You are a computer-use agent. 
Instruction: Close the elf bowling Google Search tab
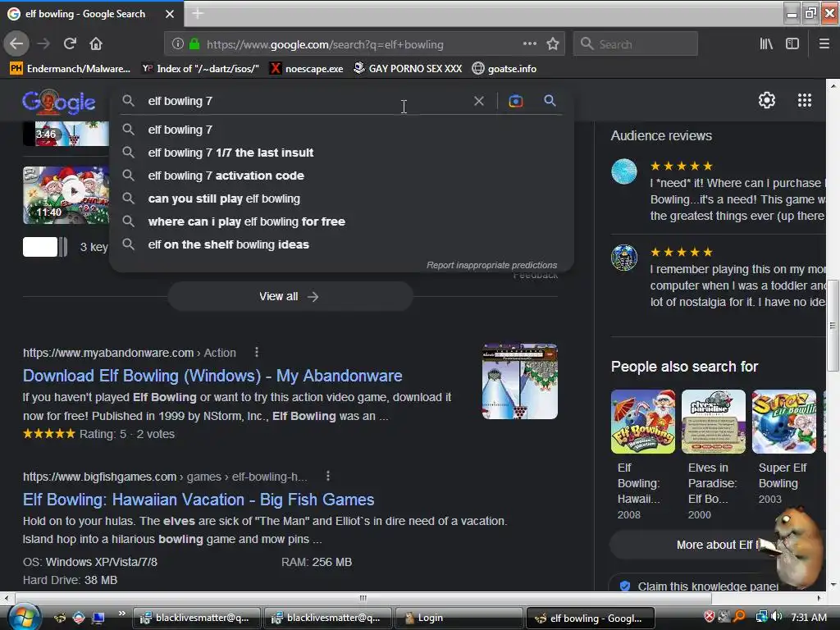coord(169,14)
